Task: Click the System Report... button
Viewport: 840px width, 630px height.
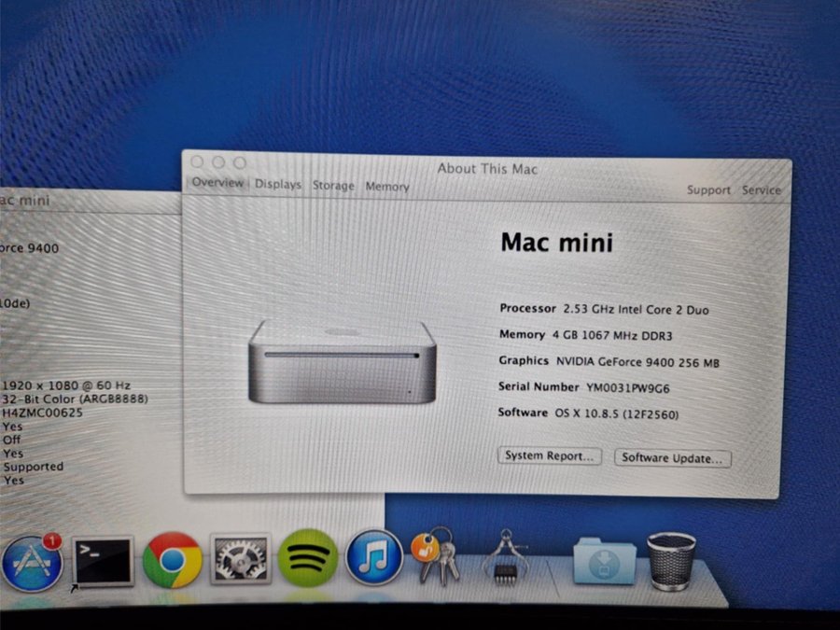Action: 549,455
